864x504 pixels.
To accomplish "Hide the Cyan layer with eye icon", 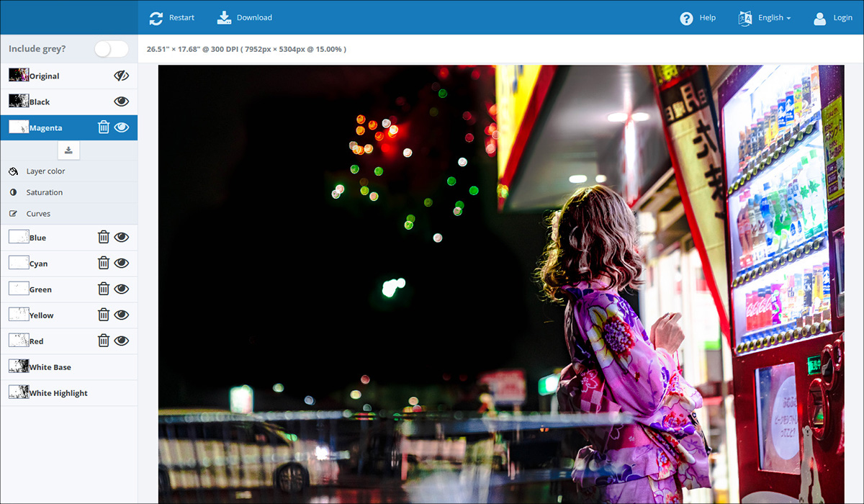I will [x=121, y=264].
